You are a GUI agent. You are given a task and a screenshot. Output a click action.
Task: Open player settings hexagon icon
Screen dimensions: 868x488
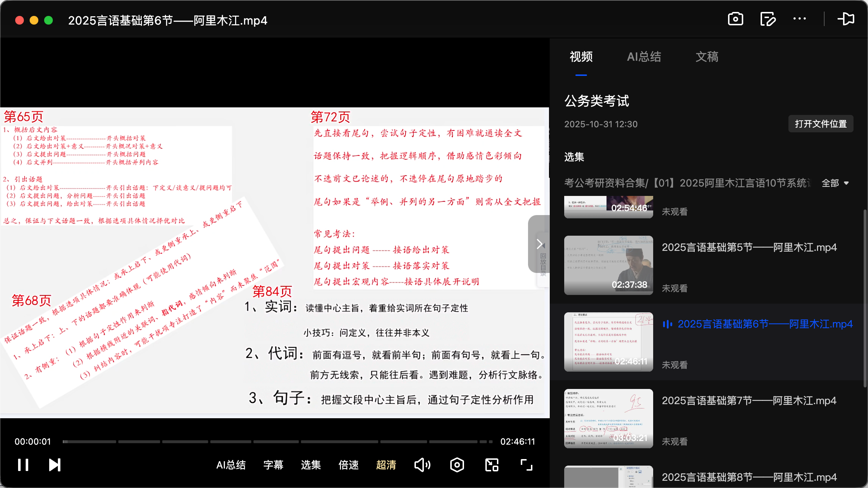click(457, 465)
